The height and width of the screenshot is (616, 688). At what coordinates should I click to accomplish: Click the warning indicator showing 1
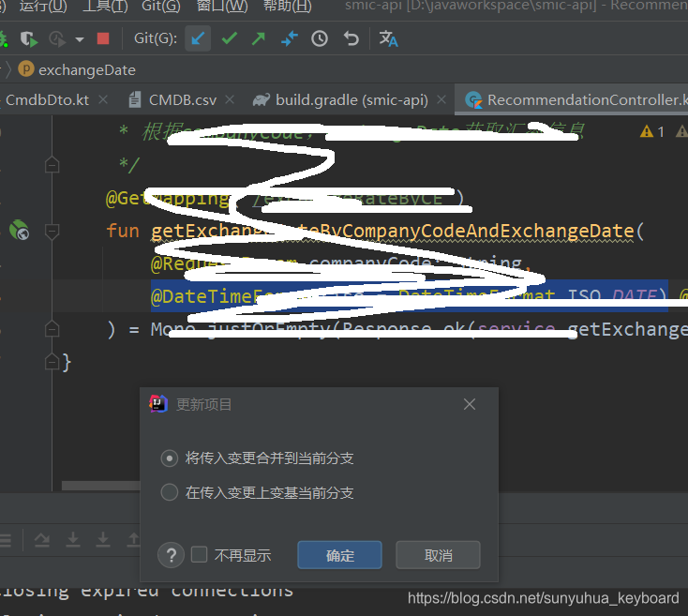click(x=652, y=131)
